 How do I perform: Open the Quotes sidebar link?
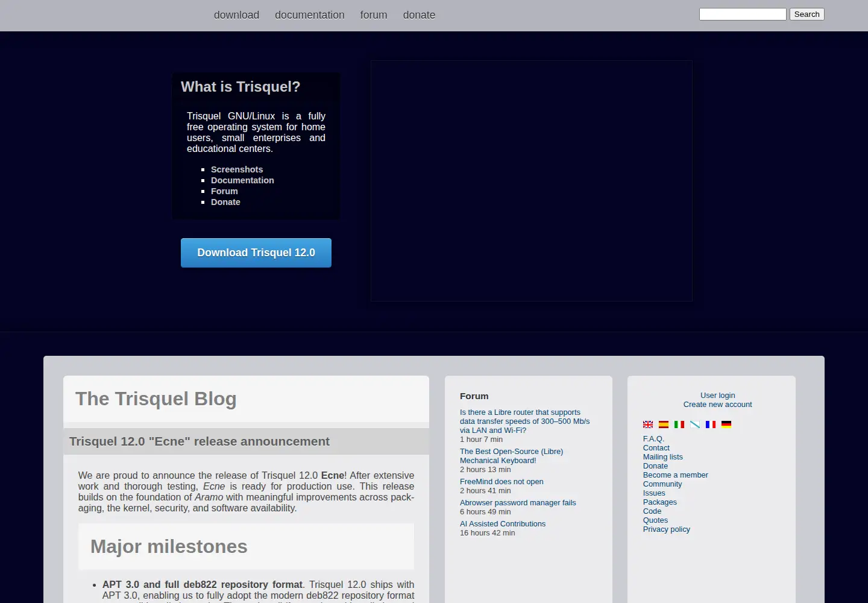(655, 520)
